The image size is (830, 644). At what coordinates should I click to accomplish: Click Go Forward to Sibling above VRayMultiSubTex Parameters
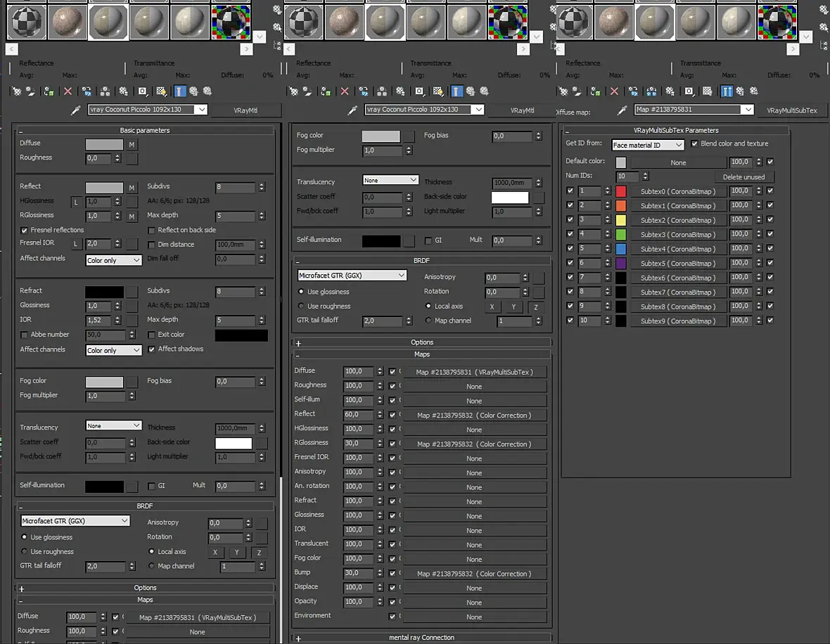point(754,91)
